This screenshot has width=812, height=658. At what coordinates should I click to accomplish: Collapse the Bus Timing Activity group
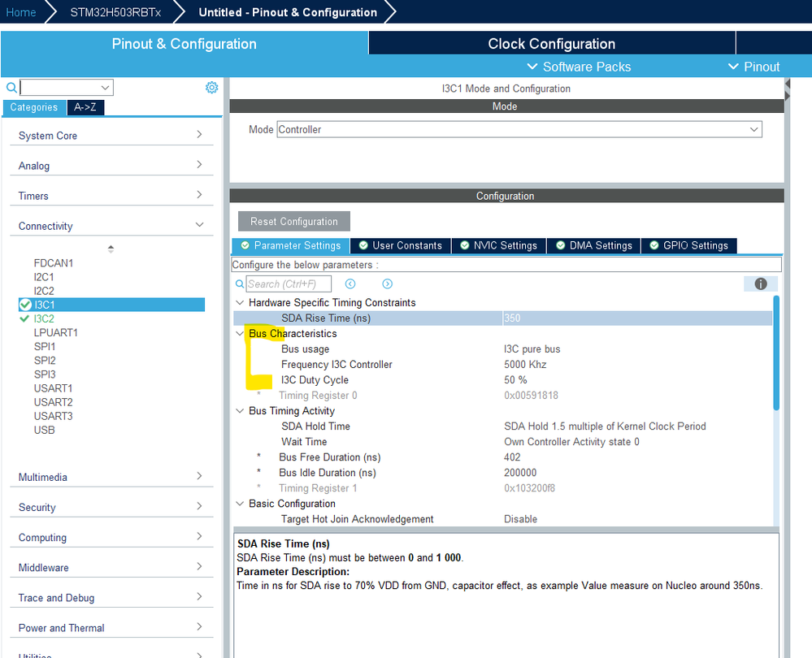239,410
